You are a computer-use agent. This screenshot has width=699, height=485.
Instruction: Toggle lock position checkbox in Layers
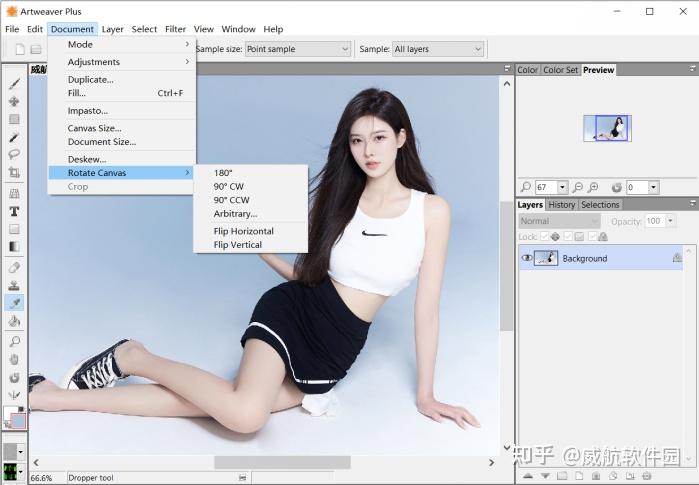click(x=545, y=236)
